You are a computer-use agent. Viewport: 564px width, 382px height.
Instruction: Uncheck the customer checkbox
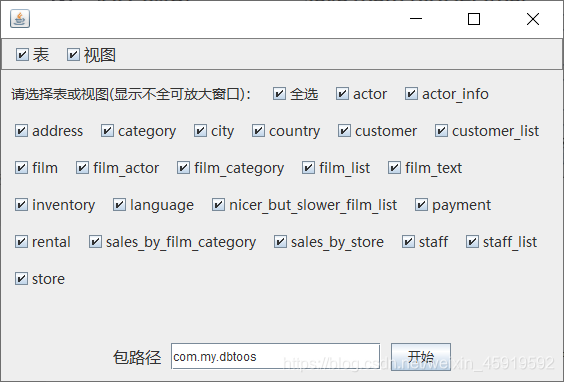[345, 131]
